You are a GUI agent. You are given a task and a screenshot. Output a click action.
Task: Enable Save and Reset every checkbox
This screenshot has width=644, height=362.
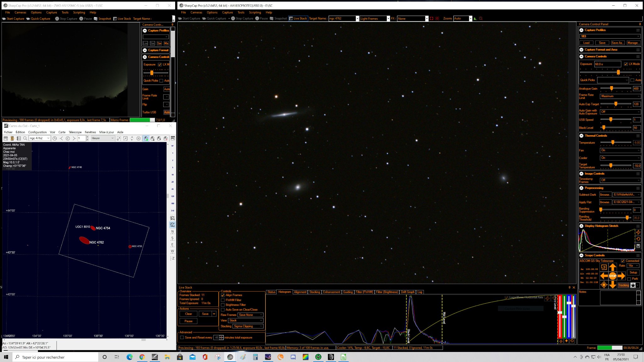coord(182,337)
